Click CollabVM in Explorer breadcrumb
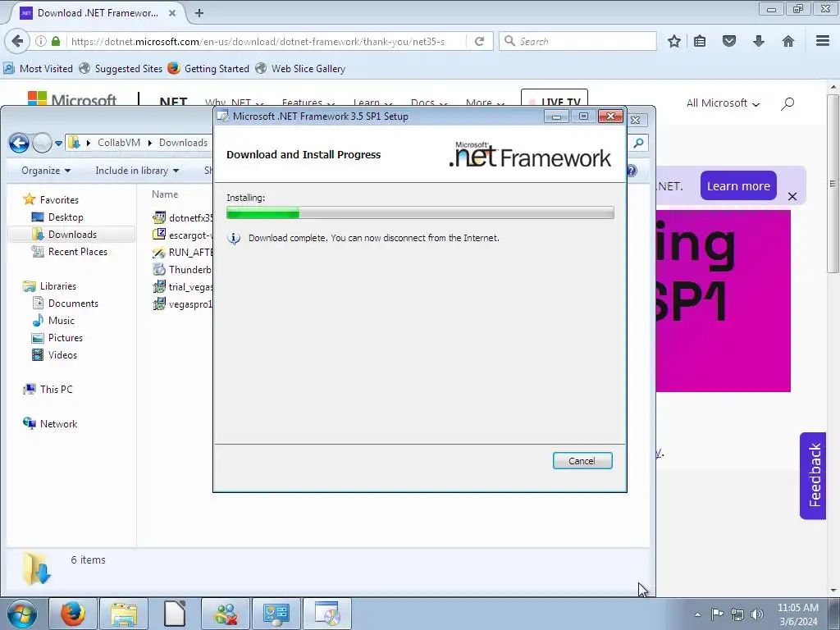The width and height of the screenshot is (840, 630). coord(119,143)
